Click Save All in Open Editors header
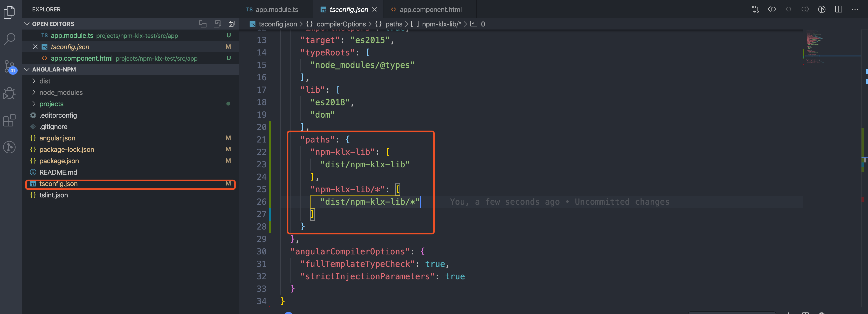 (x=217, y=24)
